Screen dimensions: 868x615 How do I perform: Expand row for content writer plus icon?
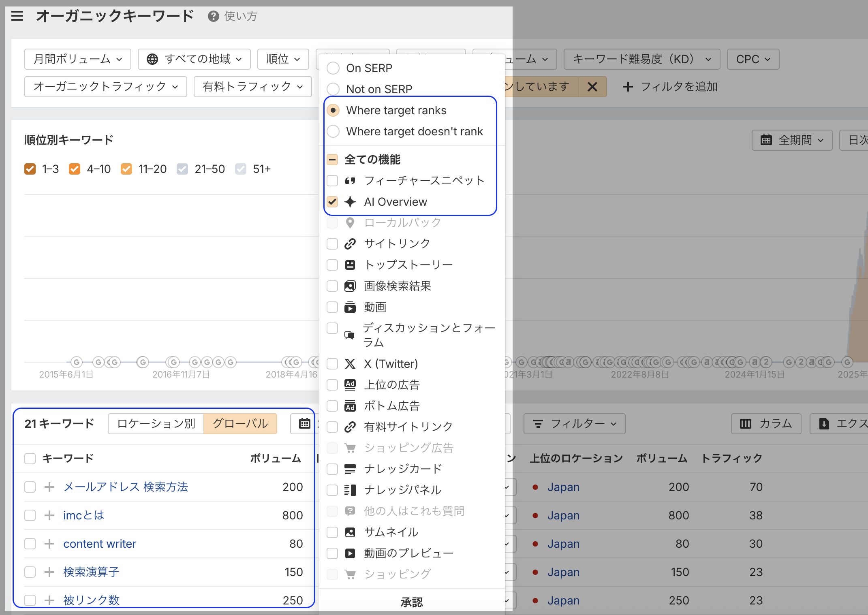(x=49, y=544)
